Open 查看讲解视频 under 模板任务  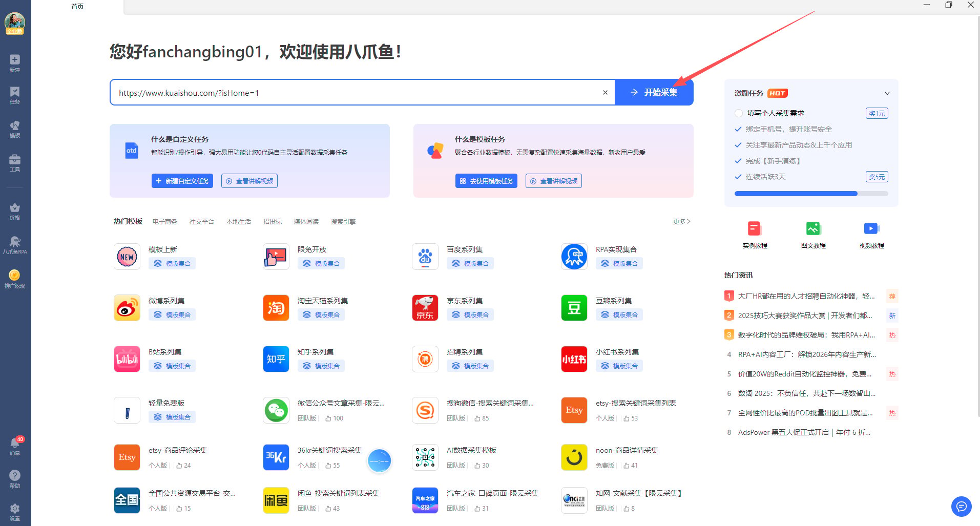pyautogui.click(x=554, y=181)
